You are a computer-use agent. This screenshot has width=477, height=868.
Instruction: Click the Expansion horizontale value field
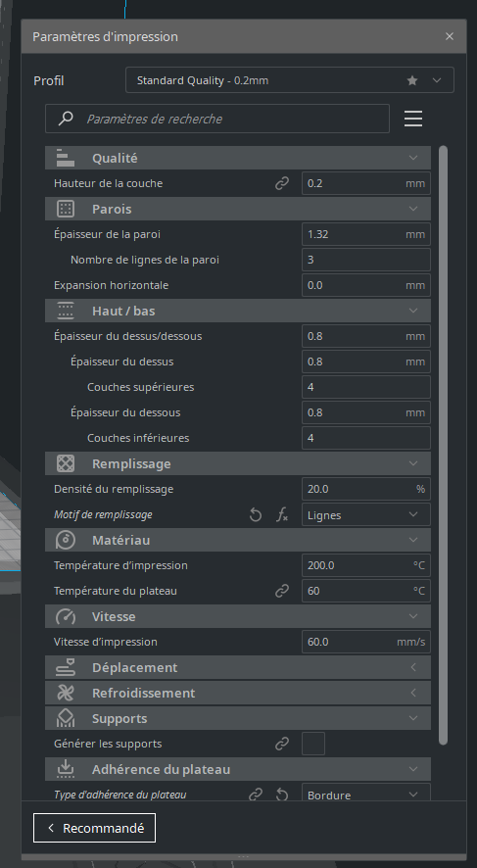click(365, 285)
